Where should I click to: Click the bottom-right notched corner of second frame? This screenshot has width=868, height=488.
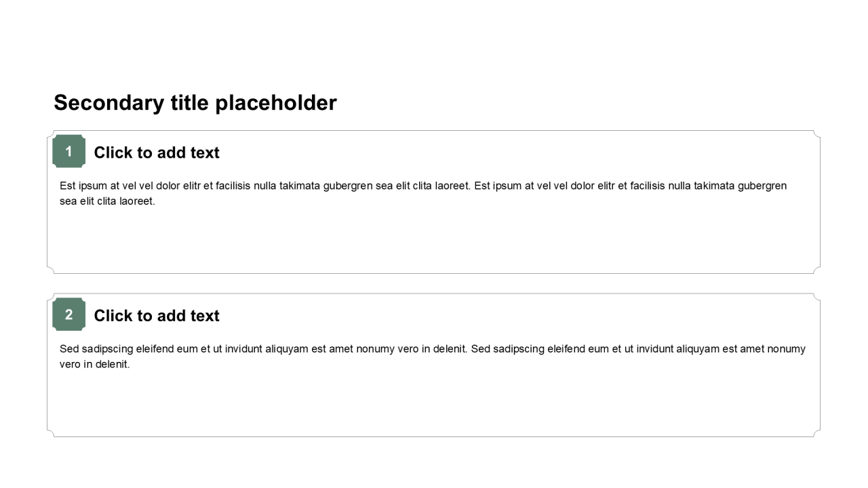[x=816, y=433]
